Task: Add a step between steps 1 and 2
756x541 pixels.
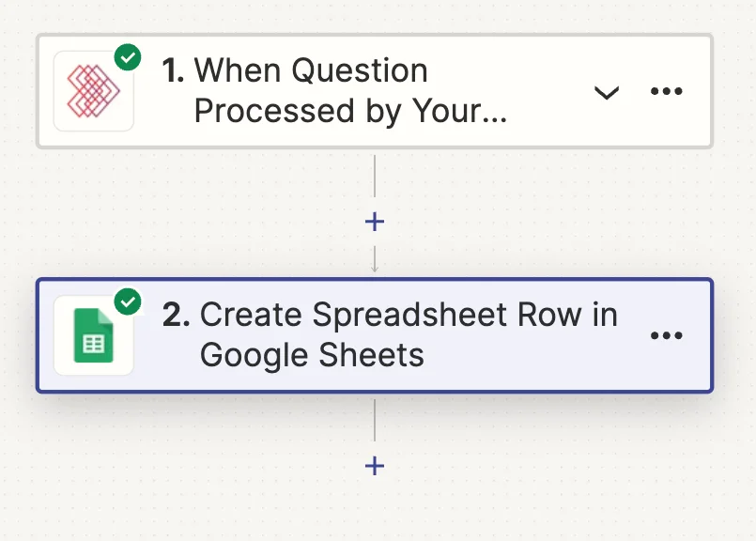Action: 375,222
